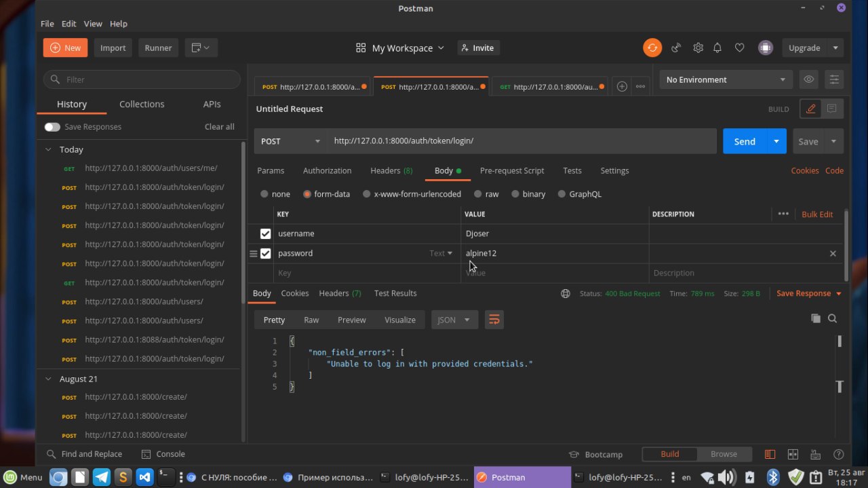Image resolution: width=868 pixels, height=488 pixels.
Task: Open the capture requests satellite icon
Action: tap(676, 48)
